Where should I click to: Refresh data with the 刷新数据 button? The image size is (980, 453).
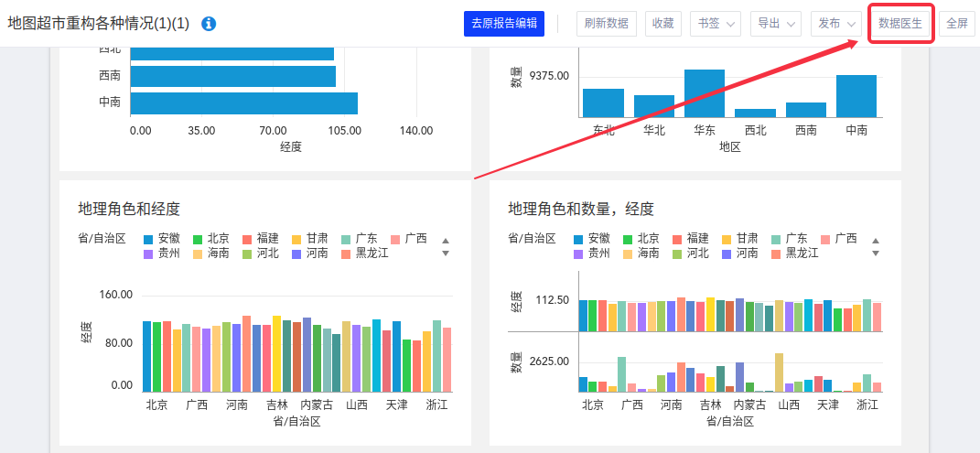click(x=606, y=24)
